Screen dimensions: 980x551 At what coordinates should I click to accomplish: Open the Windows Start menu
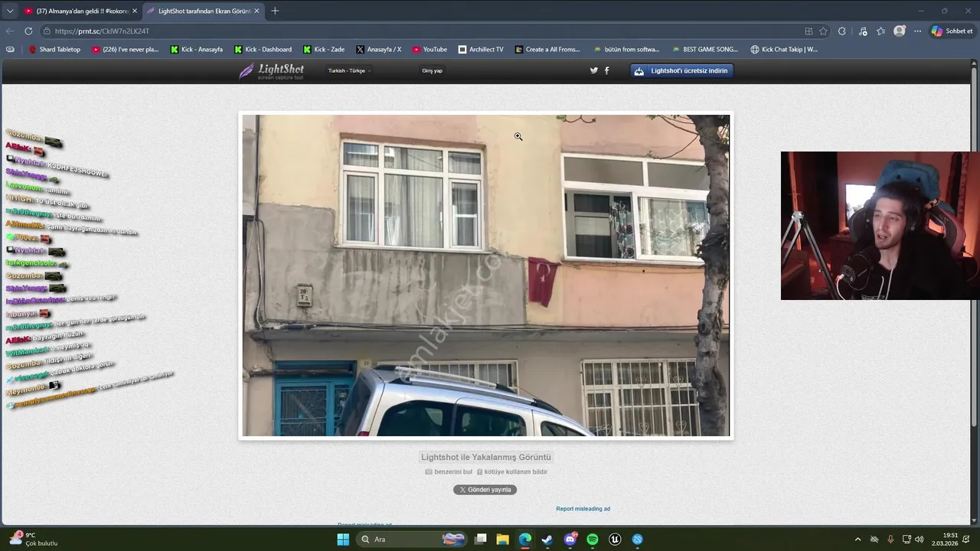[x=343, y=540]
